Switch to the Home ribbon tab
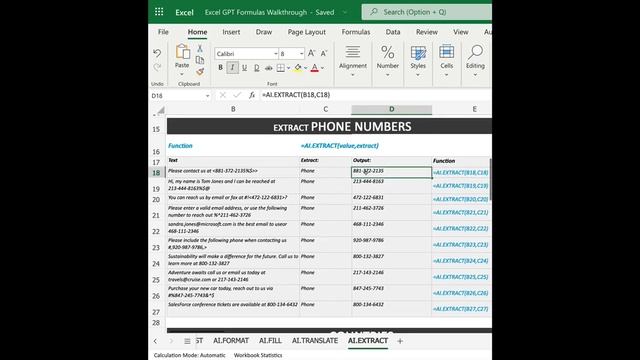The width and height of the screenshot is (640, 360). pyautogui.click(x=198, y=32)
